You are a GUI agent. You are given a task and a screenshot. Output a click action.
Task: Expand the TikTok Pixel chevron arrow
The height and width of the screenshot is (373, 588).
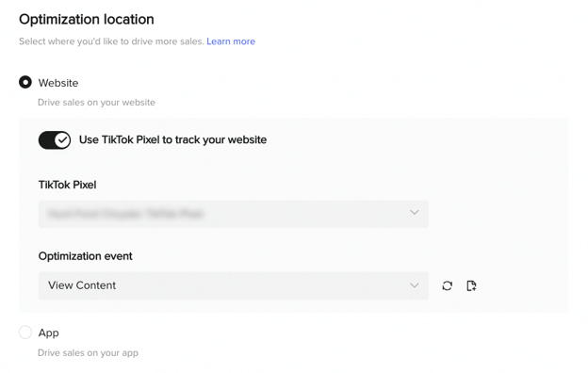415,213
